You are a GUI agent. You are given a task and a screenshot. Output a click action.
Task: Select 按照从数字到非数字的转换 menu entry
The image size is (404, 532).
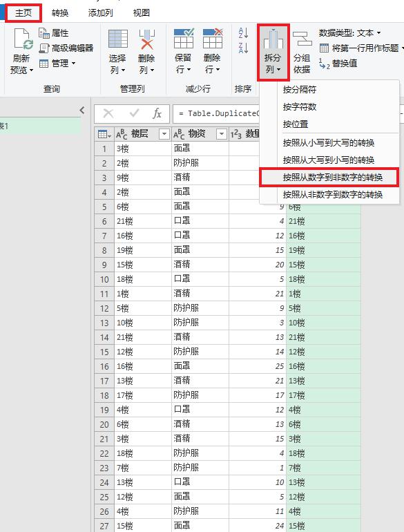328,177
